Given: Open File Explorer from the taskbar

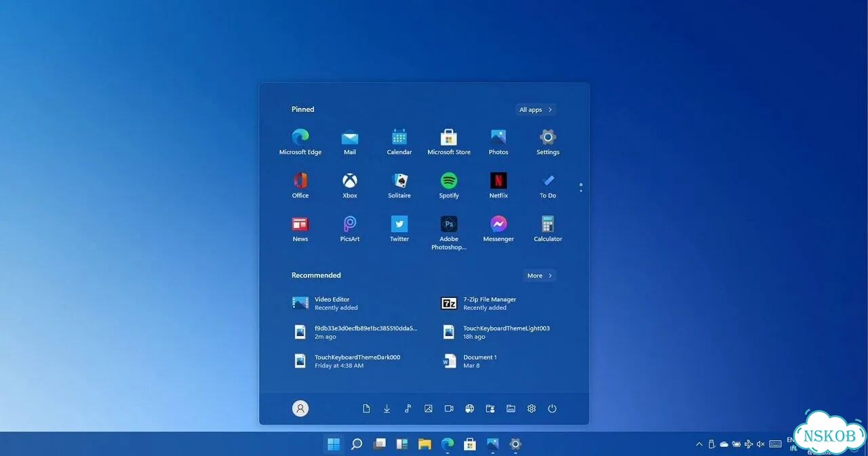Looking at the screenshot, I should [x=425, y=444].
